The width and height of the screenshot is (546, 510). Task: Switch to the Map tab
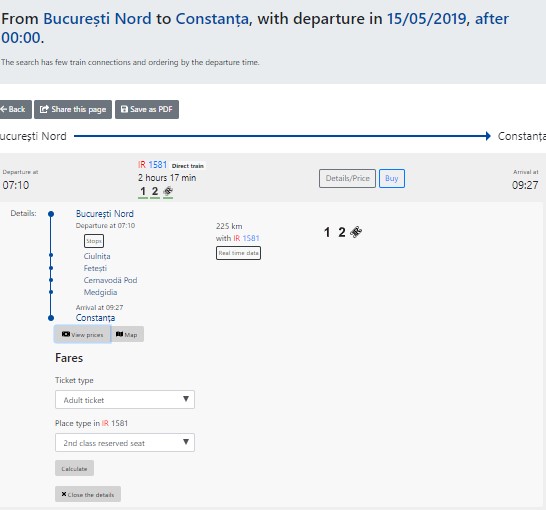[127, 334]
